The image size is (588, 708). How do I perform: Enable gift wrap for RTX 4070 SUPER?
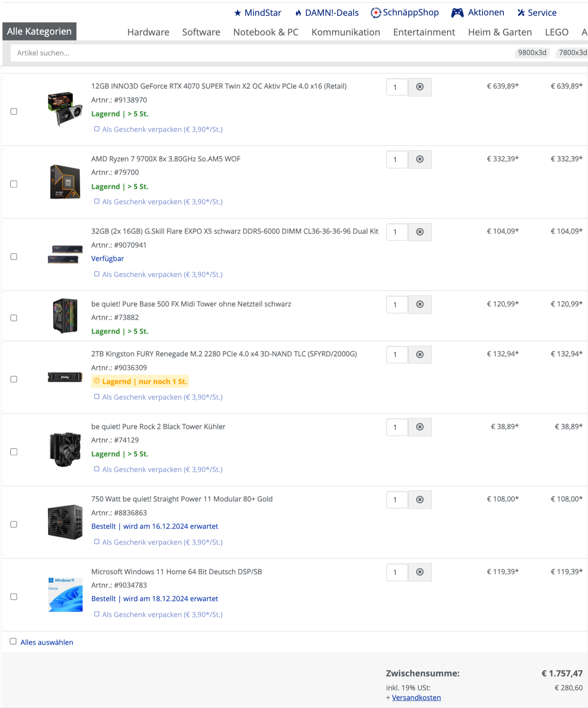[x=97, y=129]
